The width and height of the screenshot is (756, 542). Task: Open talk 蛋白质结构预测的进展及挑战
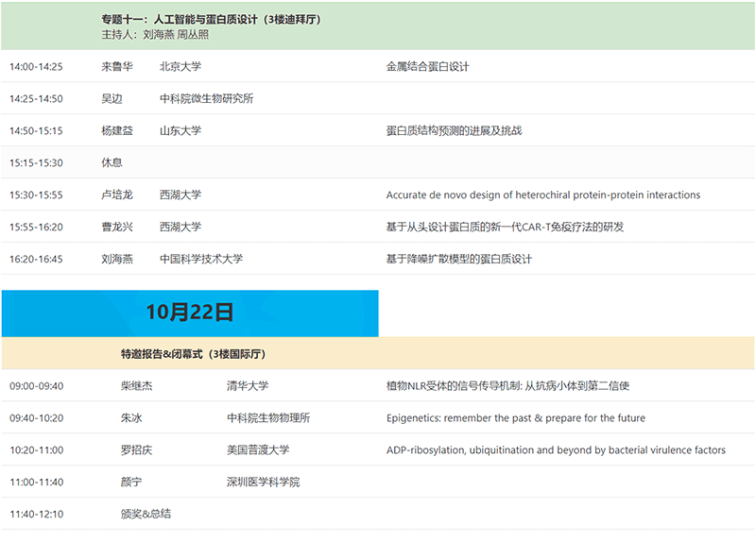pos(454,131)
